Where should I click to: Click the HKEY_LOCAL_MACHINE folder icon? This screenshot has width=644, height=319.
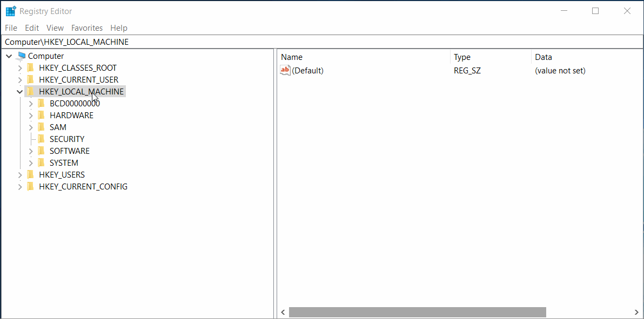(30, 92)
